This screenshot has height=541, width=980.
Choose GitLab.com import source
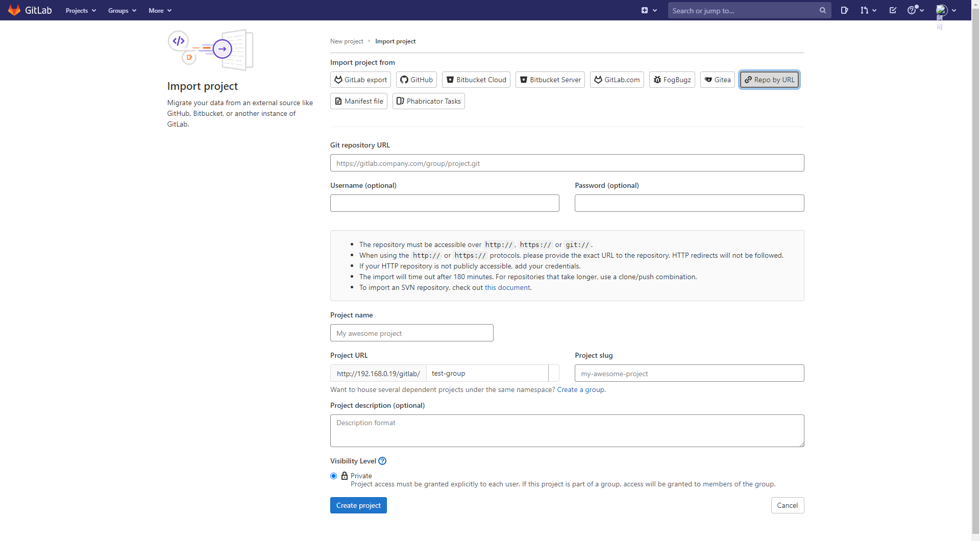[617, 80]
